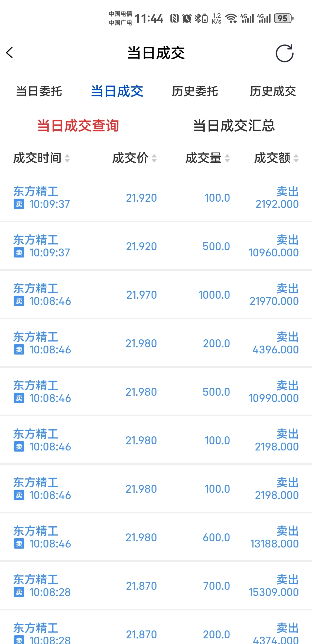Viewport: 312px width, 644px height.
Task: Refresh today's trade list
Action: click(x=284, y=53)
